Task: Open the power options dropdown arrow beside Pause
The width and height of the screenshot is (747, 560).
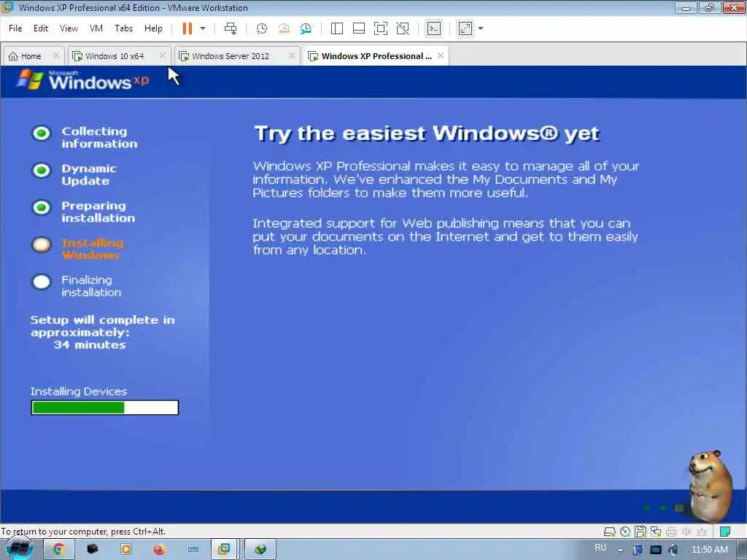Action: click(x=203, y=28)
